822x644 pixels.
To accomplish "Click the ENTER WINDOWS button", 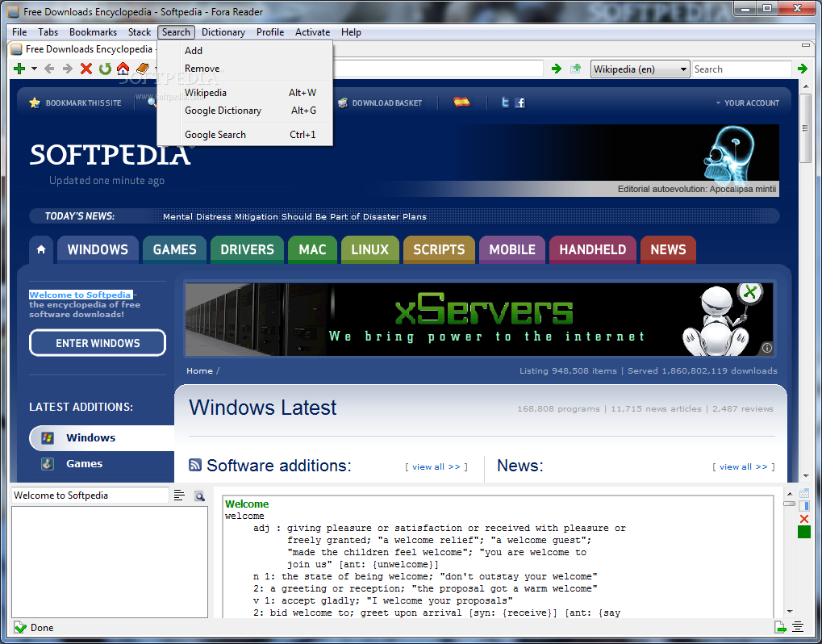I will [98, 343].
